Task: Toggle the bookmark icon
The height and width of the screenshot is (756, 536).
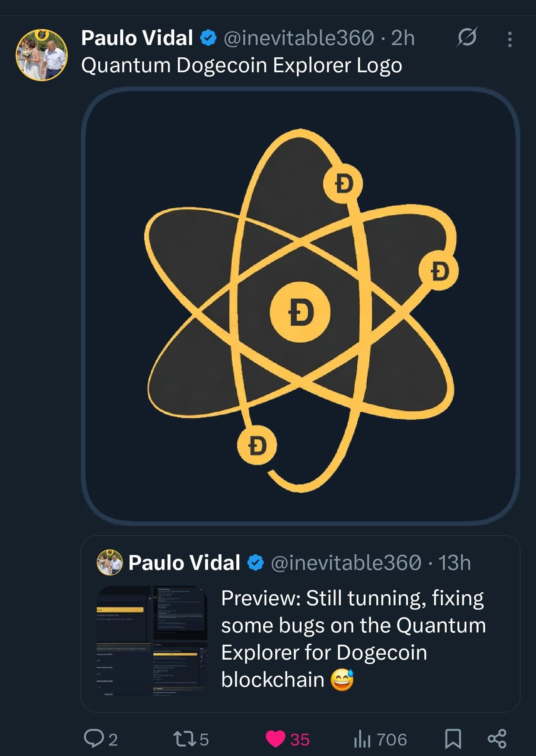Action: click(453, 739)
